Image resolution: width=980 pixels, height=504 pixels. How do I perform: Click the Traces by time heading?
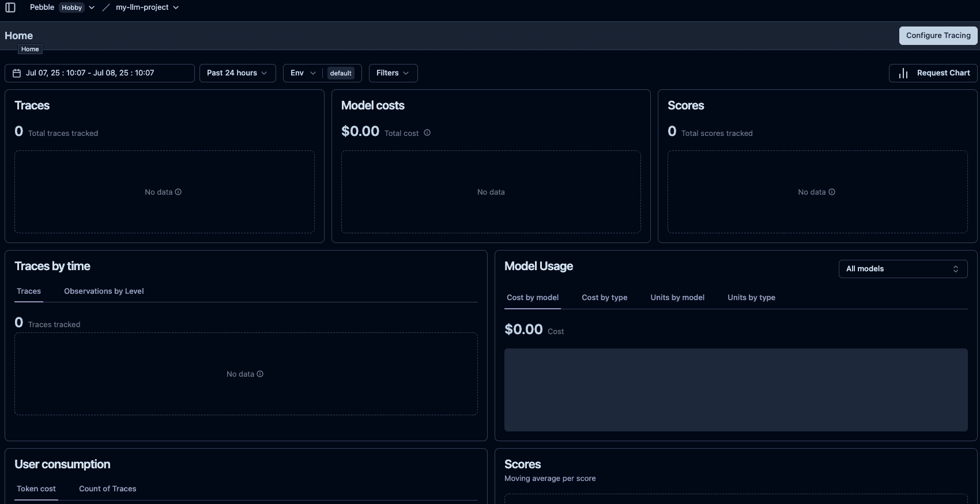pos(52,266)
